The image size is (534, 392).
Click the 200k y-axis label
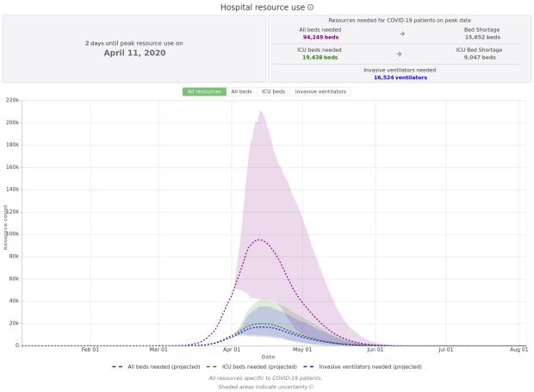click(13, 122)
